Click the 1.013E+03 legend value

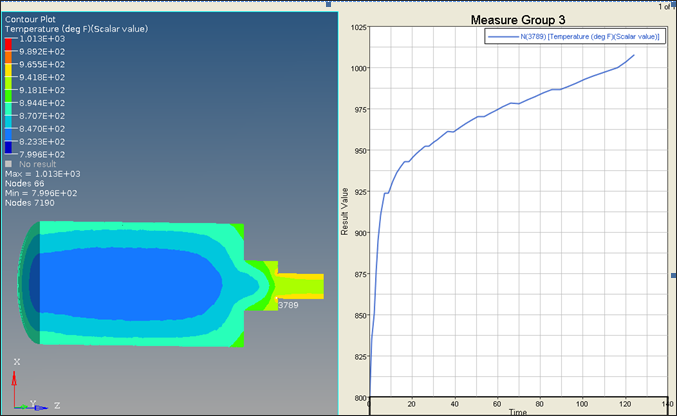[44, 39]
